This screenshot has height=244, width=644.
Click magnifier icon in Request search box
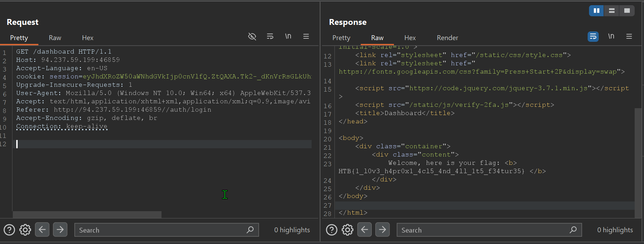[250, 230]
